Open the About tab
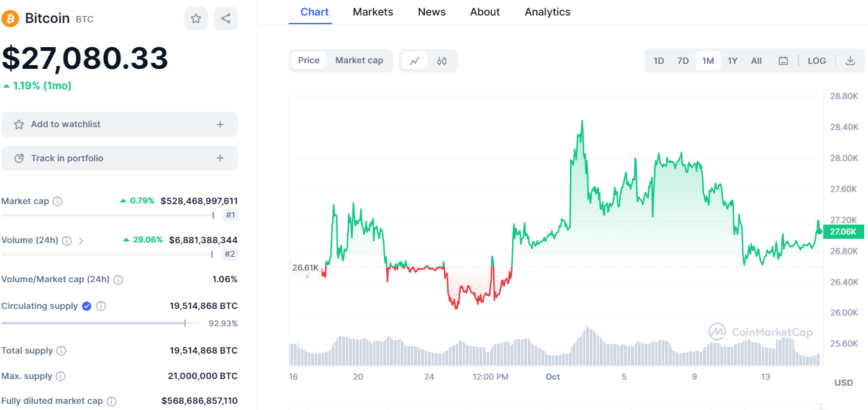The height and width of the screenshot is (410, 868). pyautogui.click(x=485, y=12)
